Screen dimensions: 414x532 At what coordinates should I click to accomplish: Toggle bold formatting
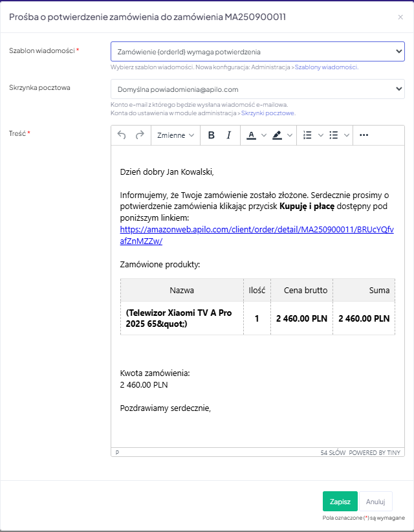211,135
